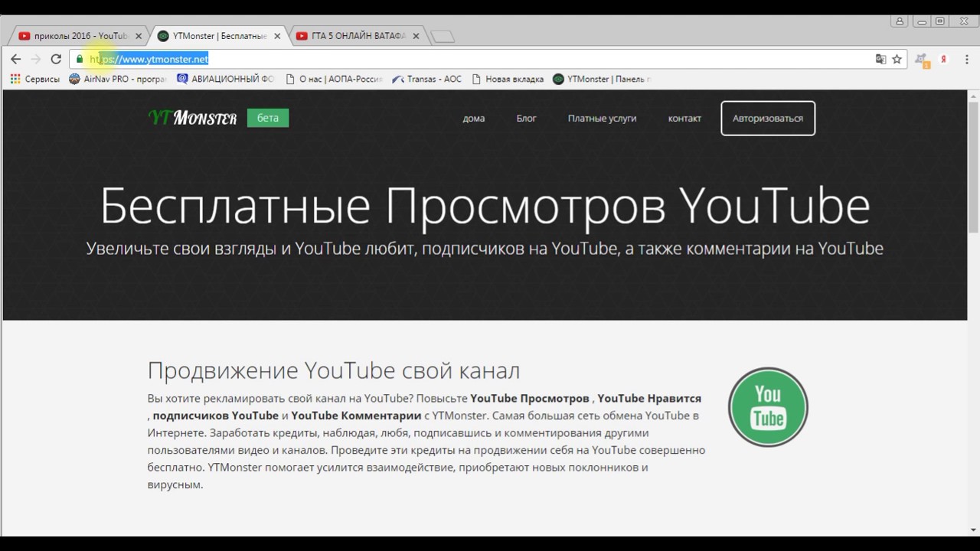The image size is (980, 551).
Task: Select the YTMonster | Бесплатные tab
Action: (x=220, y=36)
